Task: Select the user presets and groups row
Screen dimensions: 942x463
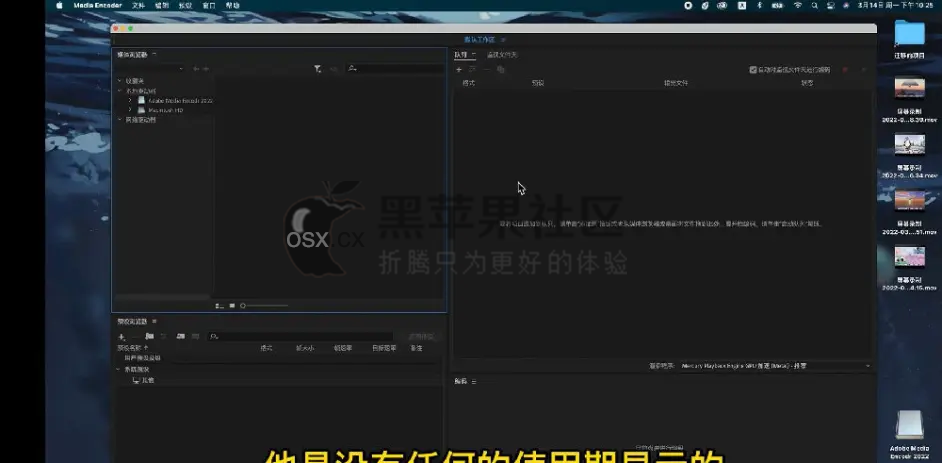Action: pos(142,358)
